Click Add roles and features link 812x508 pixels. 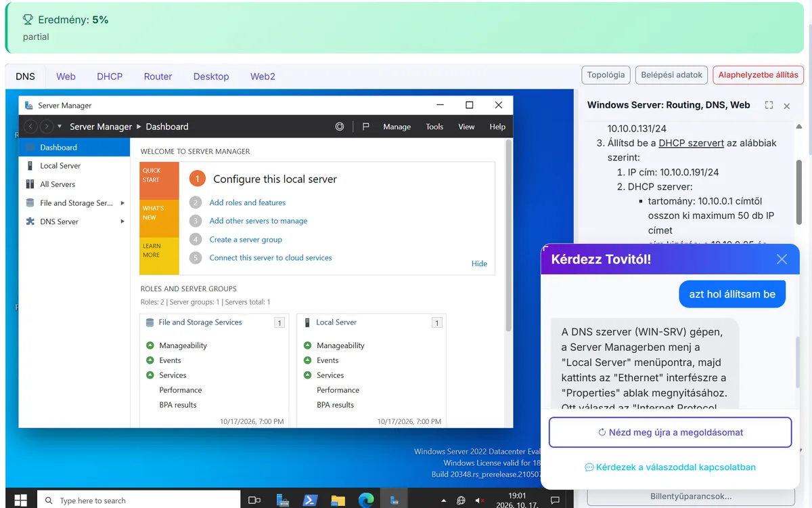point(248,203)
